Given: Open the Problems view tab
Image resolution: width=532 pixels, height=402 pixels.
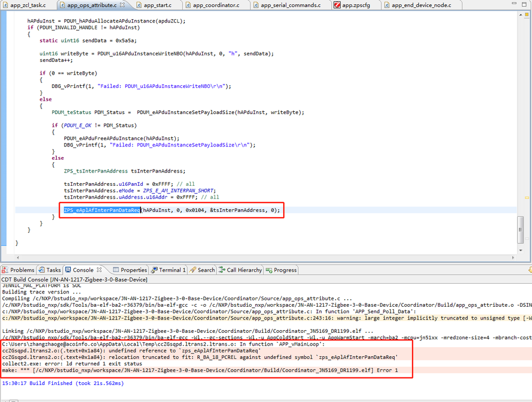Looking at the screenshot, I should (x=18, y=270).
